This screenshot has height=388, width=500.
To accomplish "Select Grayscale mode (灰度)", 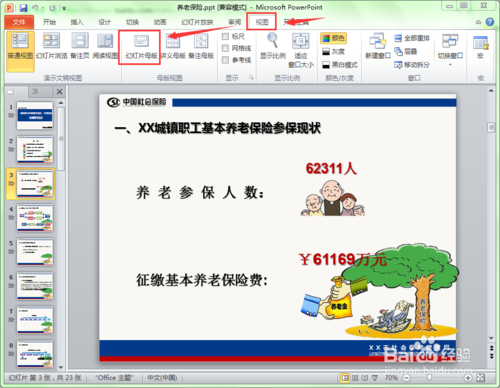I will [x=333, y=51].
